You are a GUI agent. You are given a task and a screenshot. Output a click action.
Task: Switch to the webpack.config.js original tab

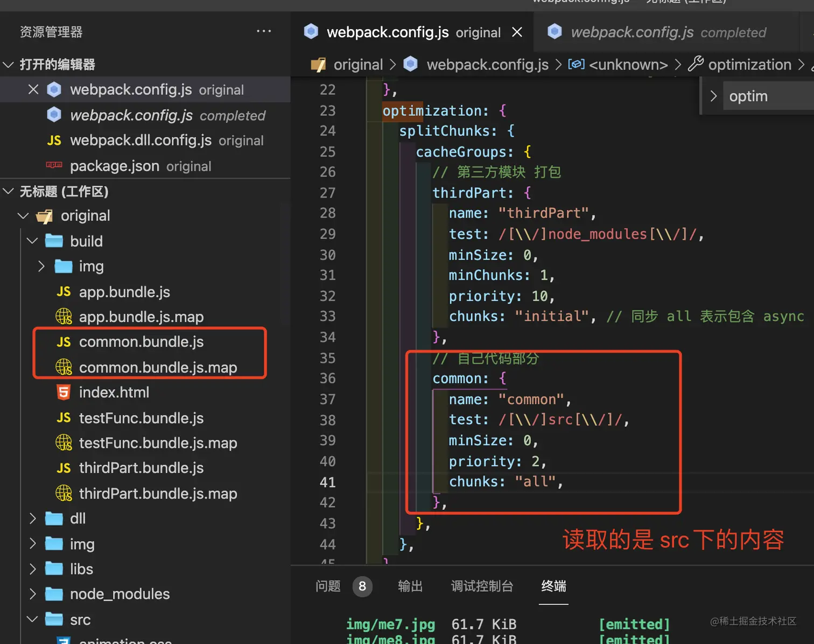[412, 32]
